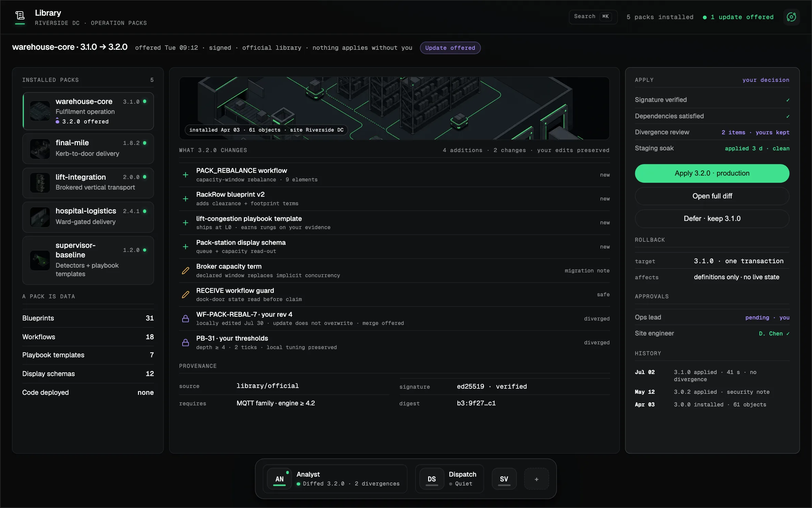The height and width of the screenshot is (508, 812).
Task: Click the Staging soak applied 3 d status
Action: [x=757, y=149]
